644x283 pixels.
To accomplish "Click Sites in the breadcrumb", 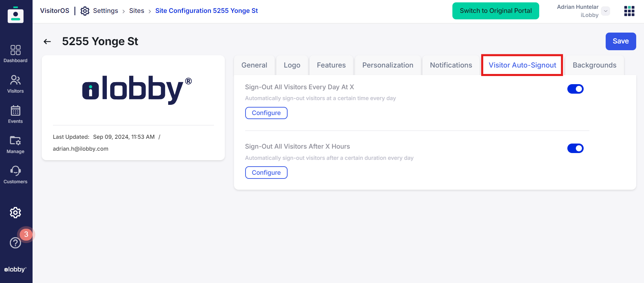I will 137,11.
